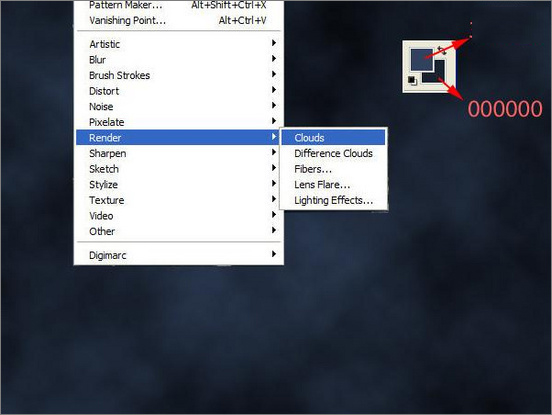Open the Distort filter submenu
Image resolution: width=552 pixels, height=415 pixels.
pyautogui.click(x=178, y=91)
